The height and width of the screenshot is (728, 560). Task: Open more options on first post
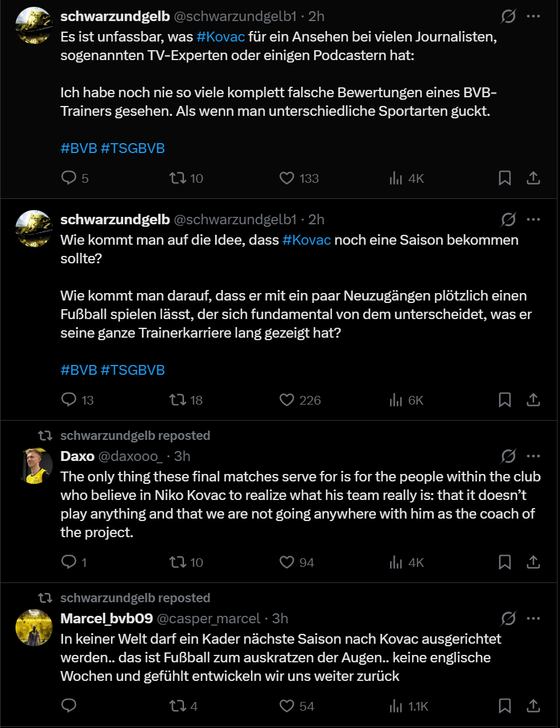[x=533, y=16]
